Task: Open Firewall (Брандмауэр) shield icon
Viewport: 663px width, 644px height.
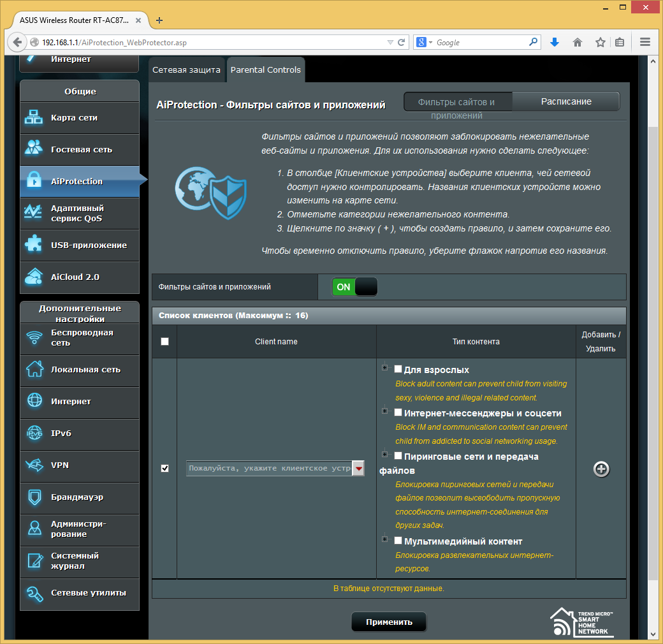Action: (x=34, y=497)
